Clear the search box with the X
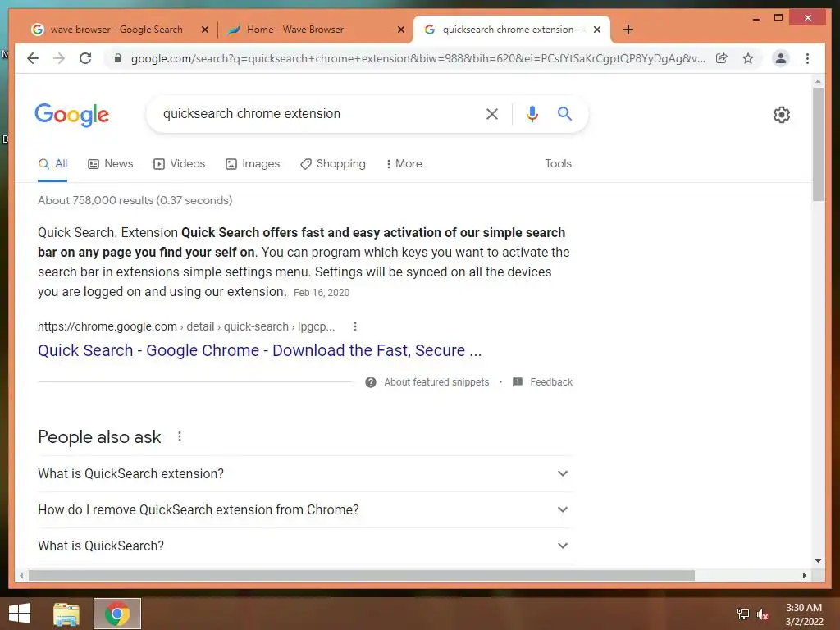This screenshot has height=630, width=840. click(x=492, y=113)
